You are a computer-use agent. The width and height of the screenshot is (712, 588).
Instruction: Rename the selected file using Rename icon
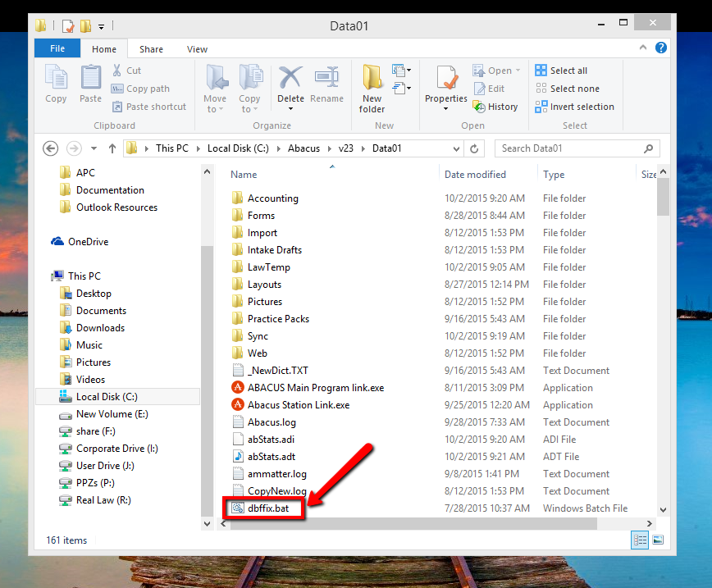(x=326, y=85)
